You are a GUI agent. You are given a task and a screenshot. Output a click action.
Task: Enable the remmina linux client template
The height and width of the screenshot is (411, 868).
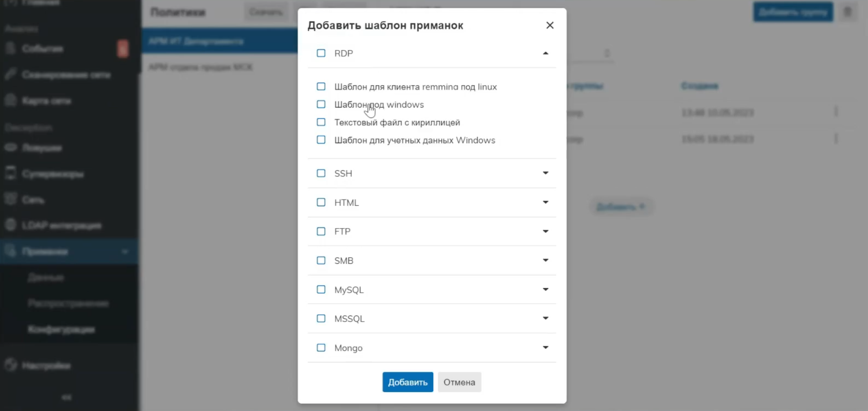point(321,87)
